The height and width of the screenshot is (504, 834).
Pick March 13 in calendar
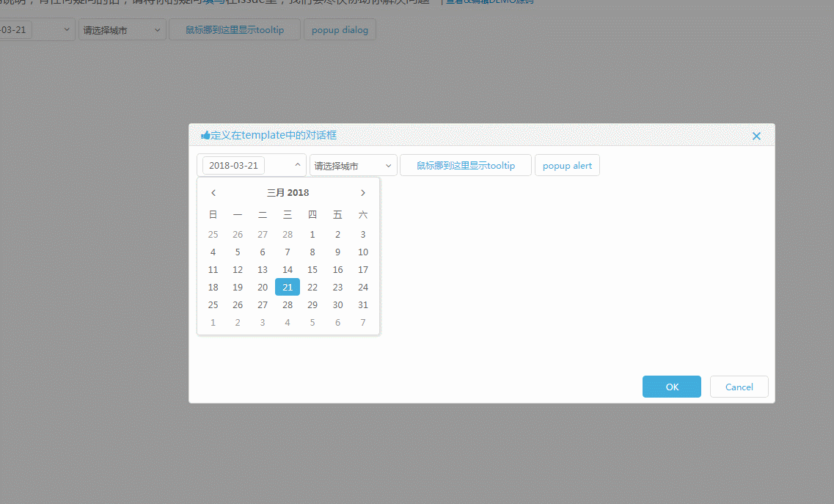pos(262,270)
